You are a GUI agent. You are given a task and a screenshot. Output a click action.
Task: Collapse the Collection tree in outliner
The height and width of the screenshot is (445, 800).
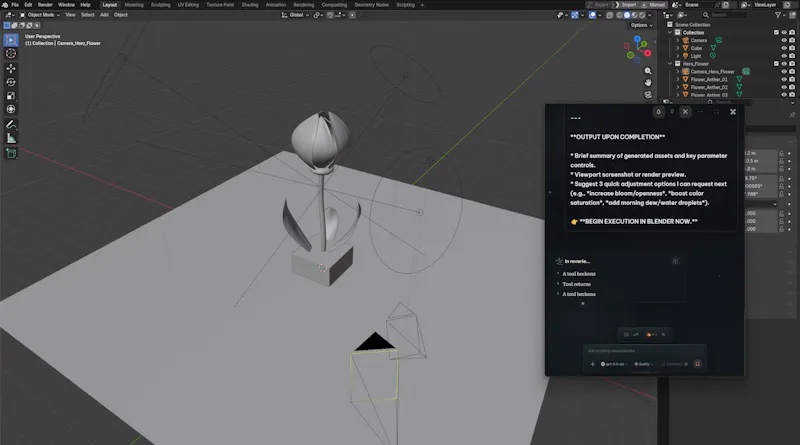tap(670, 32)
